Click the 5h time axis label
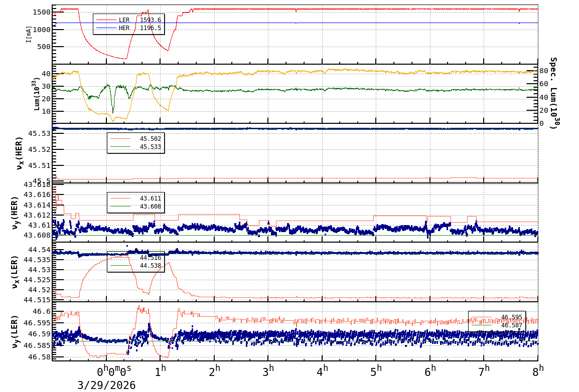 [376, 371]
